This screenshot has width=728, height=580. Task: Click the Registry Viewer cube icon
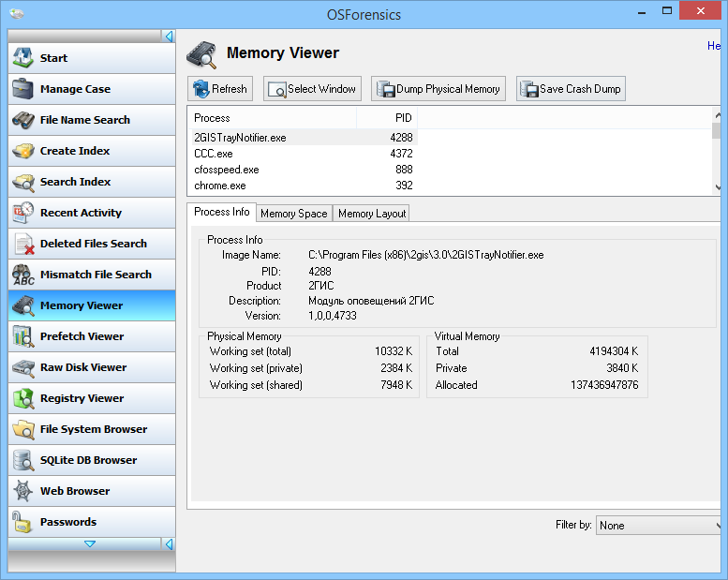pyautogui.click(x=23, y=398)
